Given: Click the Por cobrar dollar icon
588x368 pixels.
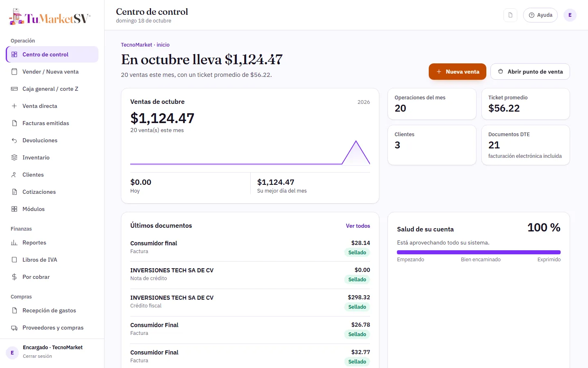Looking at the screenshot, I should pos(14,277).
